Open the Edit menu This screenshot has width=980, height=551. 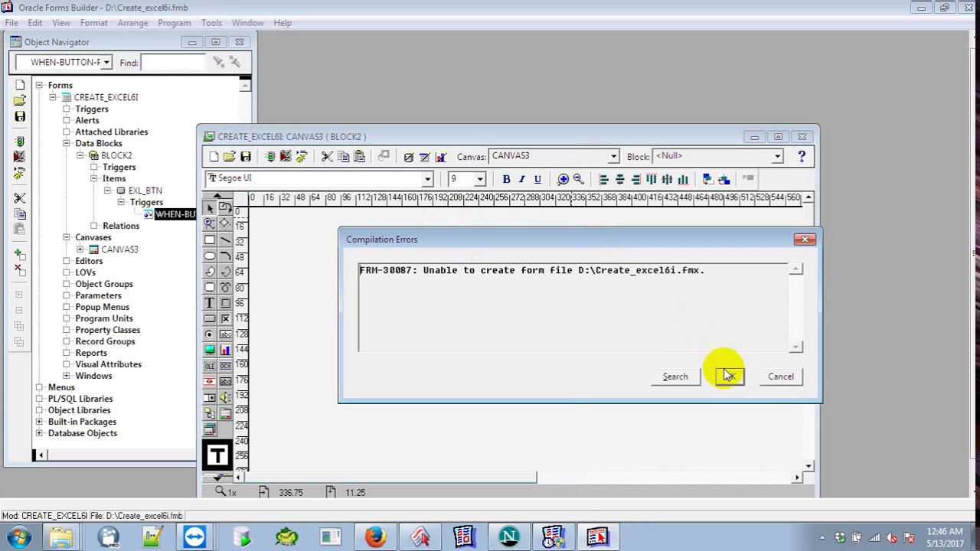[x=35, y=23]
